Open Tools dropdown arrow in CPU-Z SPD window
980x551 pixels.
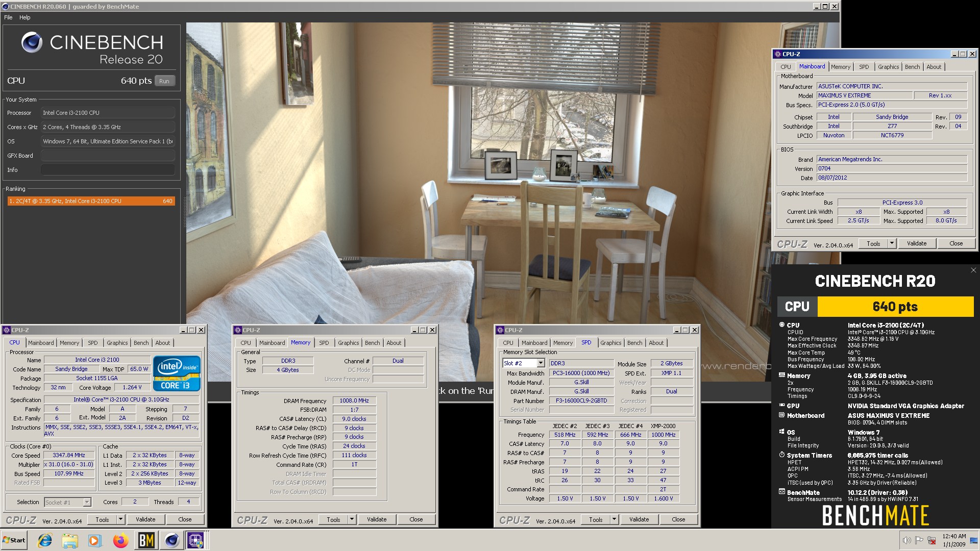point(614,519)
